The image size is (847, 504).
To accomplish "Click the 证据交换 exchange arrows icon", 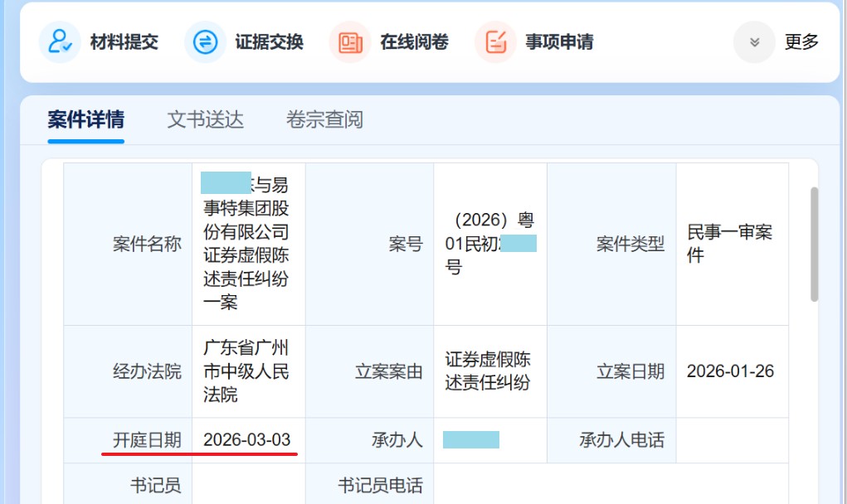I will click(205, 41).
